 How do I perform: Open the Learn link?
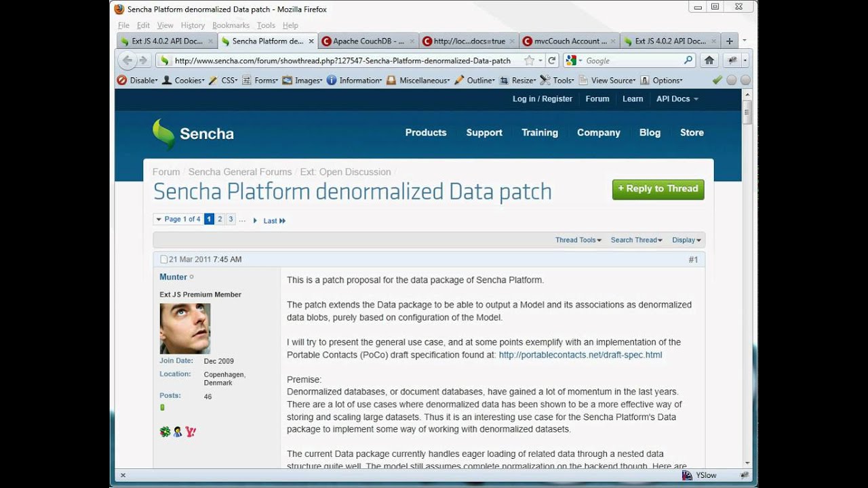tap(633, 99)
